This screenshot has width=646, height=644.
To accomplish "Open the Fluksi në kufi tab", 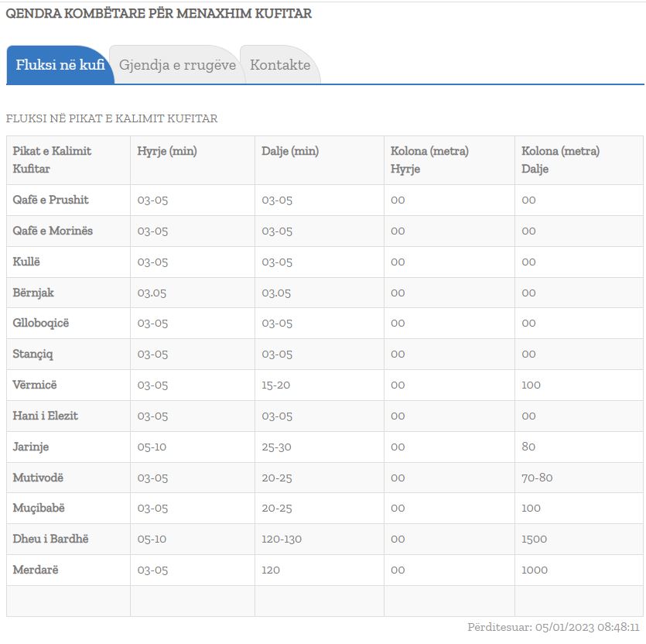I will pos(60,65).
